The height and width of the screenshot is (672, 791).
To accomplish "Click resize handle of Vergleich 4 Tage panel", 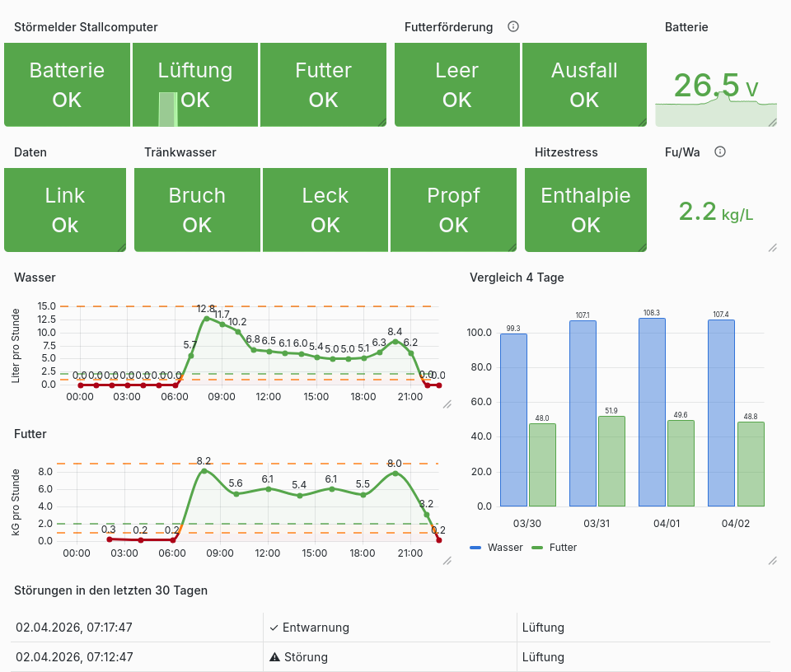I will point(772,560).
